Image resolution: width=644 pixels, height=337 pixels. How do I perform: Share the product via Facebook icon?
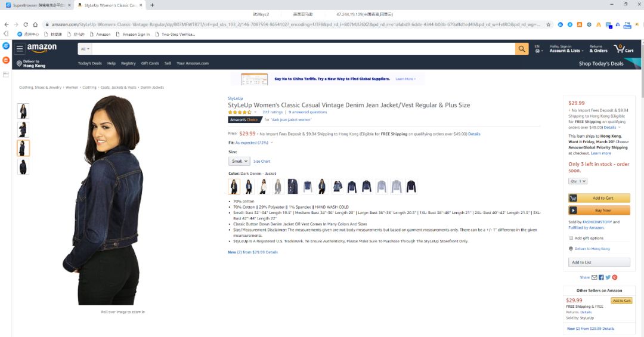tap(601, 277)
